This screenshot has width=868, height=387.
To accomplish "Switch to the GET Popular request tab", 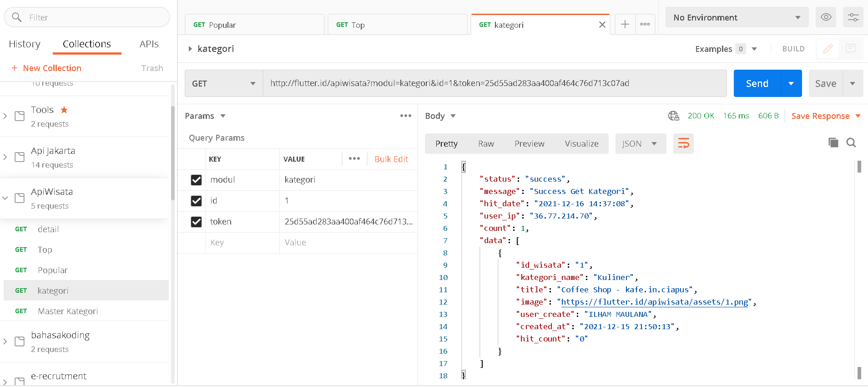I will point(255,25).
